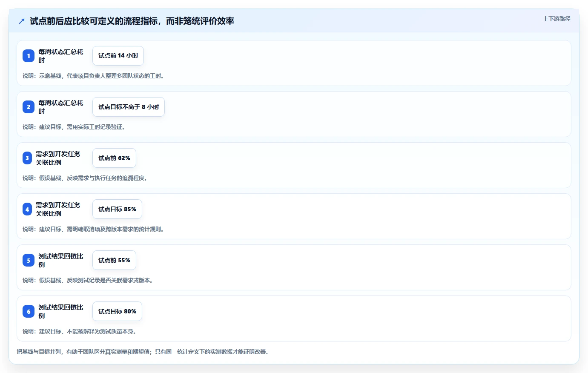Select the number 3 step badge
The height and width of the screenshot is (373, 588).
pos(27,158)
